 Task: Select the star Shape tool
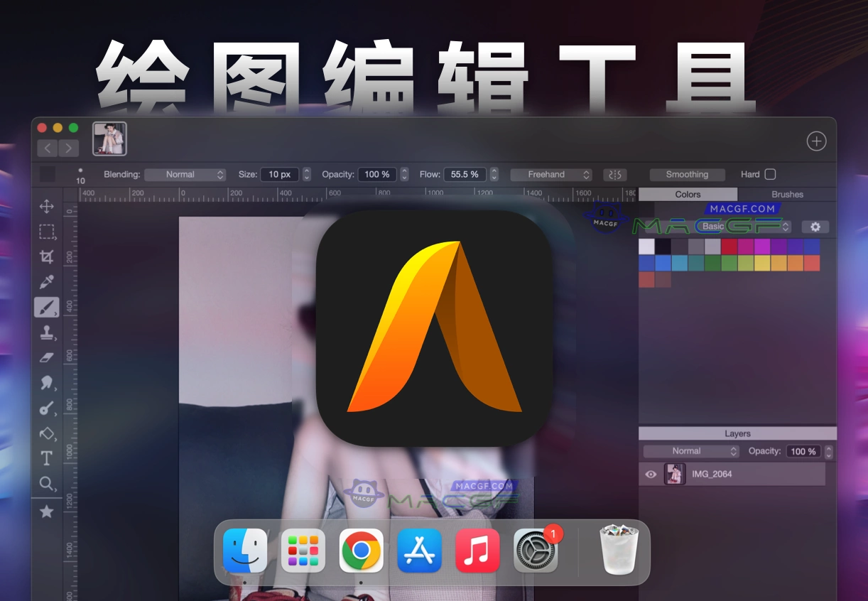click(47, 511)
